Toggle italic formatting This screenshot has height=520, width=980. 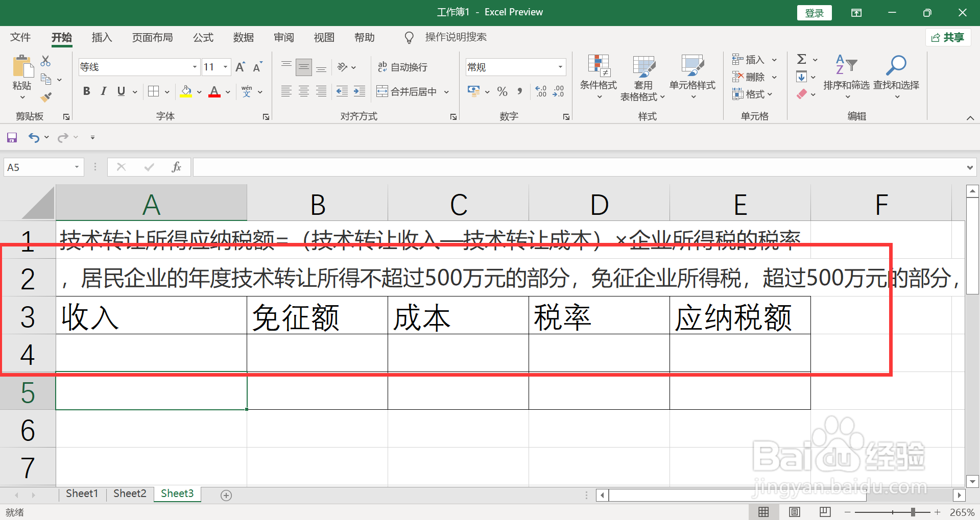(x=103, y=91)
